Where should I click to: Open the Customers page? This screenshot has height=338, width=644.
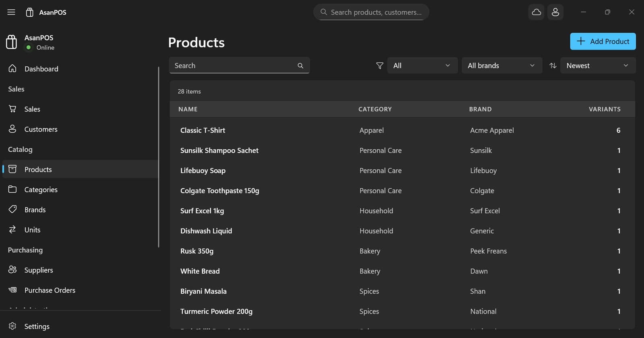click(80, 129)
